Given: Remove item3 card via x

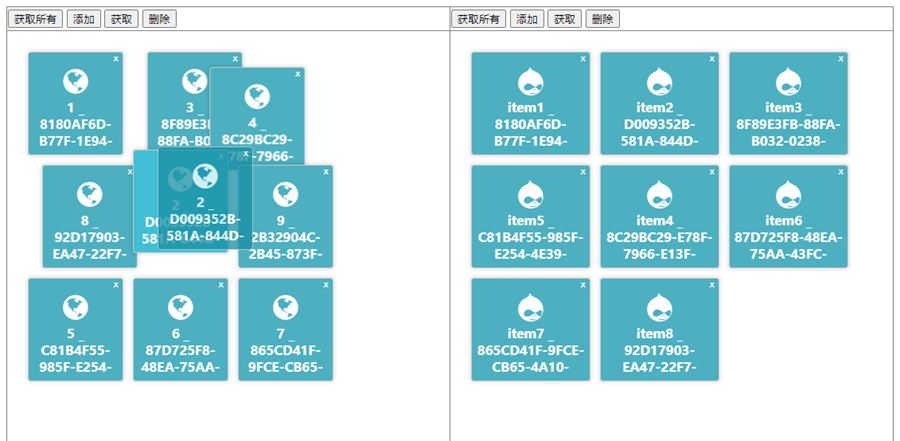Looking at the screenshot, I should click(841, 59).
